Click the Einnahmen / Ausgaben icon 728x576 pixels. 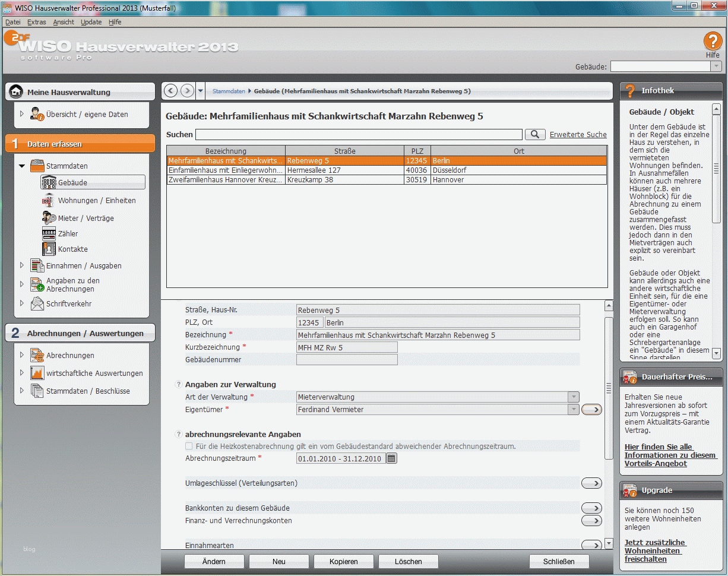point(37,265)
